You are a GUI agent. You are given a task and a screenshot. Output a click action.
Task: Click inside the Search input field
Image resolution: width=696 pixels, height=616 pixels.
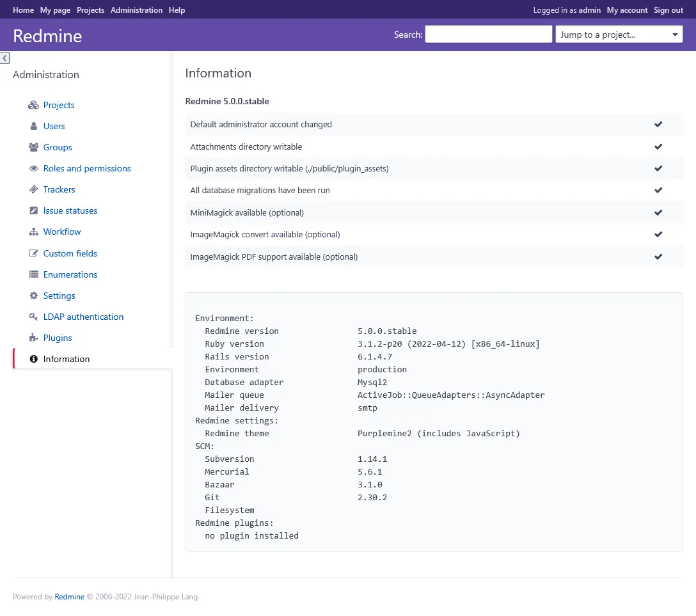(488, 34)
